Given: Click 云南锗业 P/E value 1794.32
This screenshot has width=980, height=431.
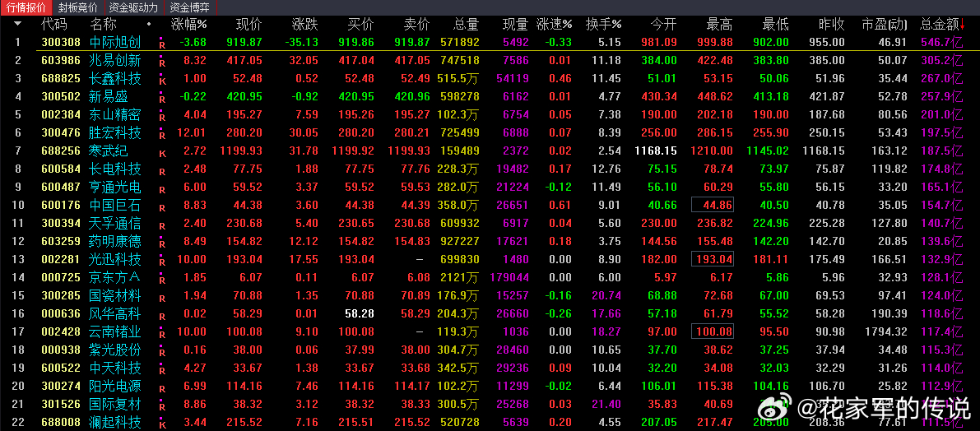Looking at the screenshot, I should pos(885,331).
